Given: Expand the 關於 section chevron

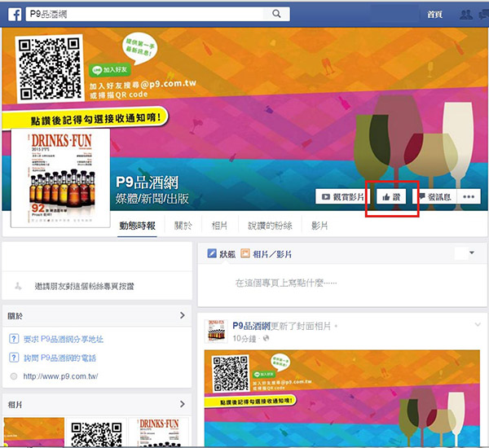Looking at the screenshot, I should (x=183, y=315).
